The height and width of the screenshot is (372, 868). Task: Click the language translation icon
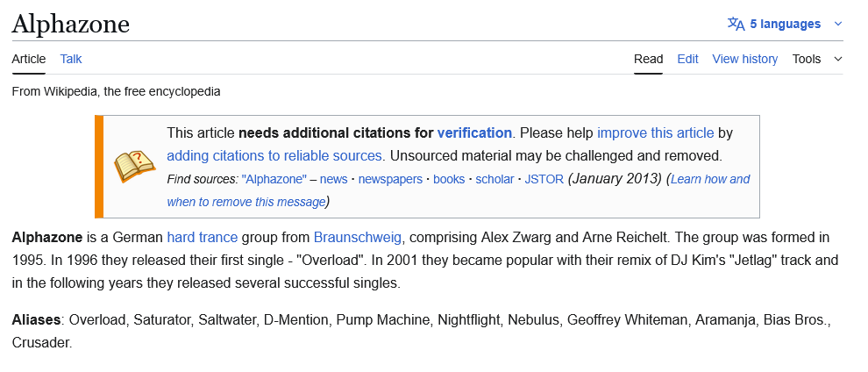(736, 24)
